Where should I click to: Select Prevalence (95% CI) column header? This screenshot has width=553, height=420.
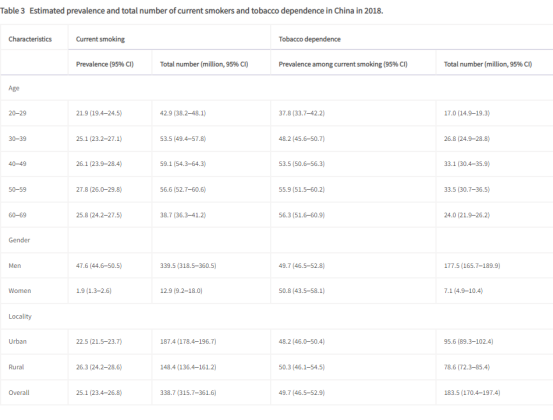pos(105,64)
